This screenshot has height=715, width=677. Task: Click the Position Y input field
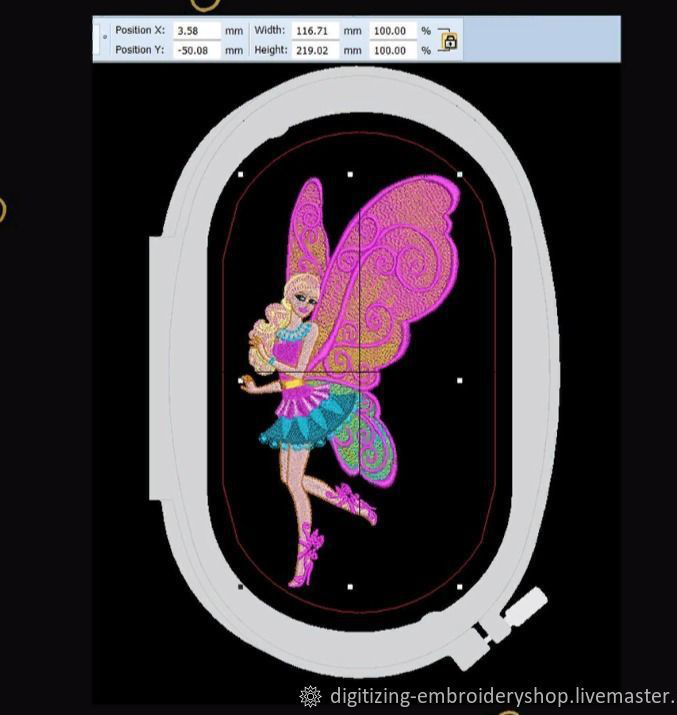coord(196,50)
